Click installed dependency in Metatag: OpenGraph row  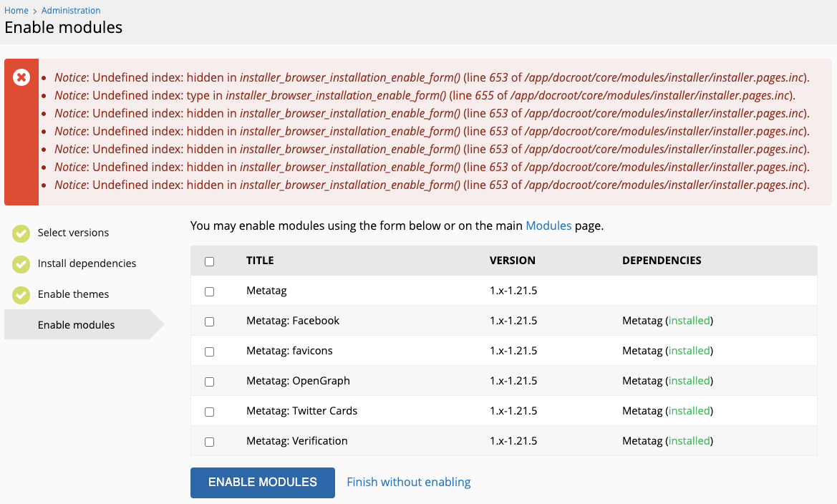click(690, 381)
